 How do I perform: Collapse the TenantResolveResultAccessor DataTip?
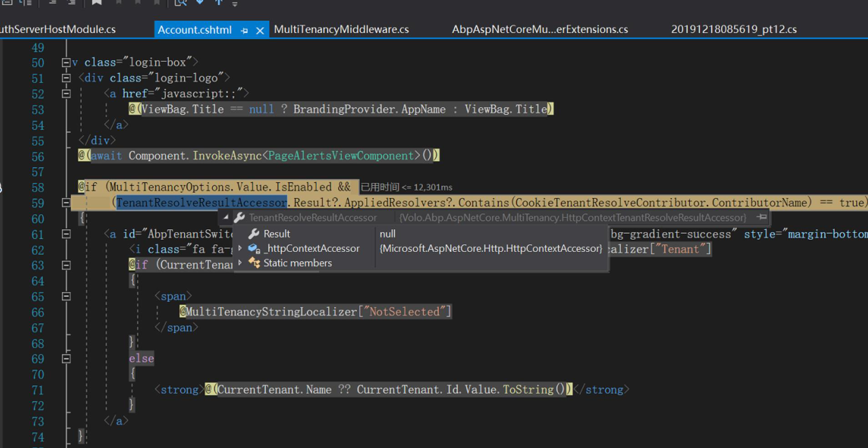pyautogui.click(x=225, y=217)
